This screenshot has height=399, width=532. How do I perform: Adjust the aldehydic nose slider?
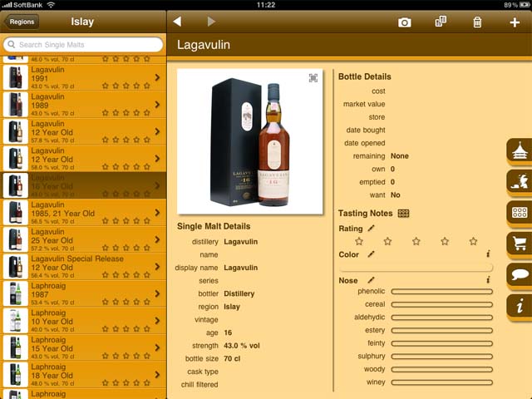click(441, 318)
